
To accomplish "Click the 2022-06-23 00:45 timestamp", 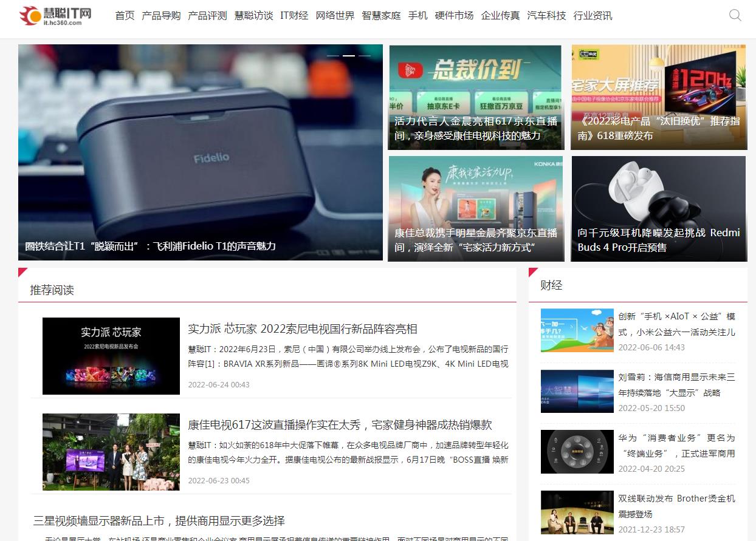I will (x=219, y=480).
